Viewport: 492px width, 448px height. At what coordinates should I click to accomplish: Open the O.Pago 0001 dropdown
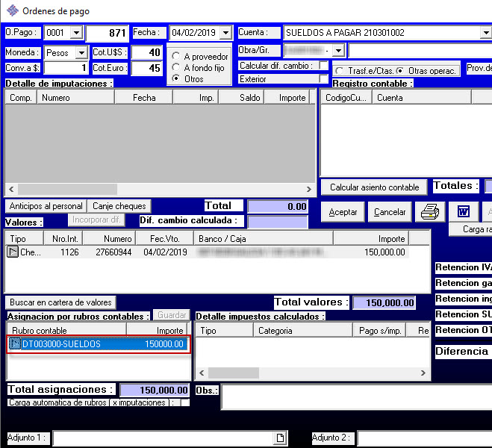[x=75, y=33]
